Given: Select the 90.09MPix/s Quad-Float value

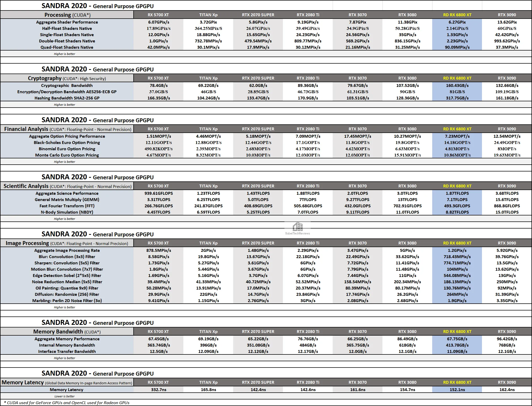Looking at the screenshot, I should pos(457,47).
